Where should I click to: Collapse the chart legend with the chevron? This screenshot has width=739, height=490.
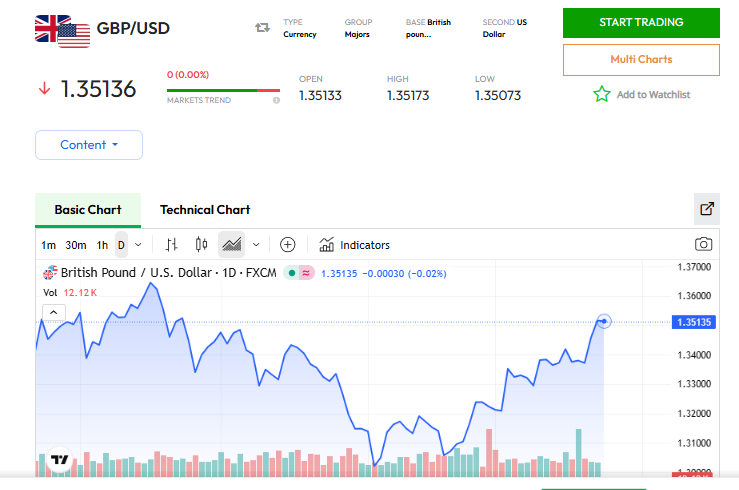click(55, 312)
